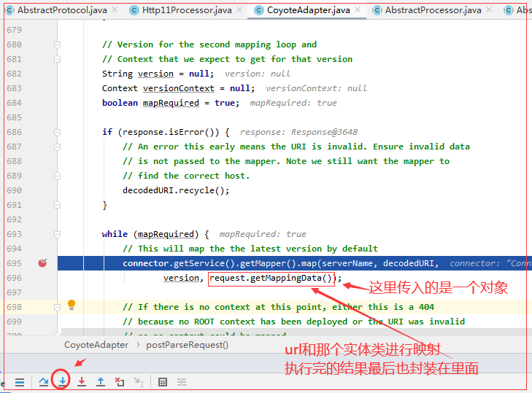Toggle fold end marker at line 689
This screenshot has width=532, height=393.
[x=58, y=176]
